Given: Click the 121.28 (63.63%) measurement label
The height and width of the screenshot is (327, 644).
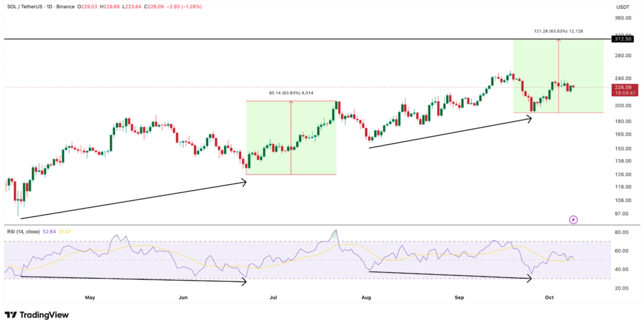Looking at the screenshot, I should click(558, 31).
